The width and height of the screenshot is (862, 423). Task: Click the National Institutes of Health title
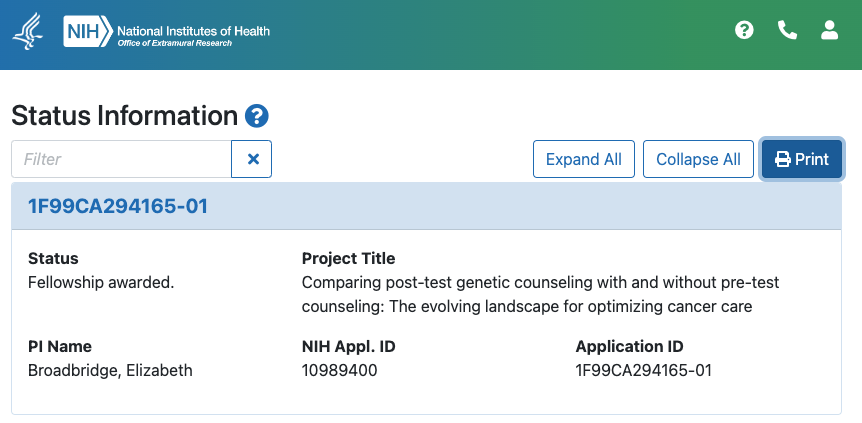(x=194, y=30)
